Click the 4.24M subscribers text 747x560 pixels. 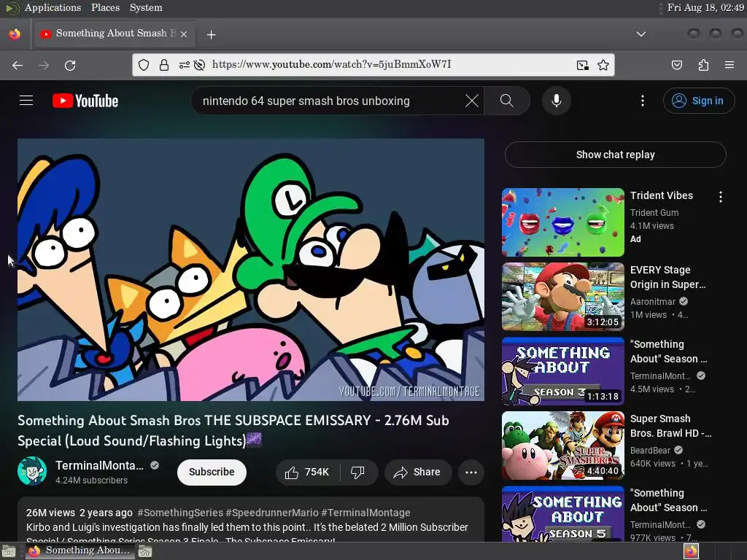tap(91, 480)
